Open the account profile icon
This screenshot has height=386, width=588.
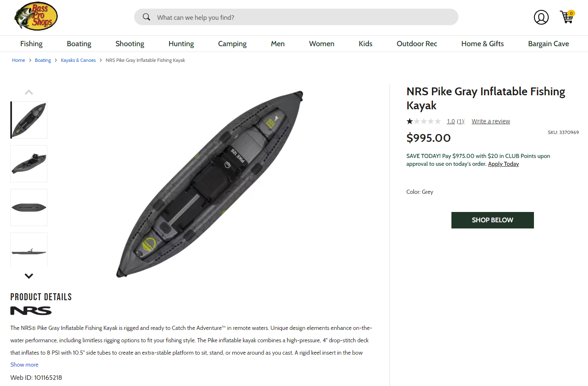pyautogui.click(x=541, y=17)
